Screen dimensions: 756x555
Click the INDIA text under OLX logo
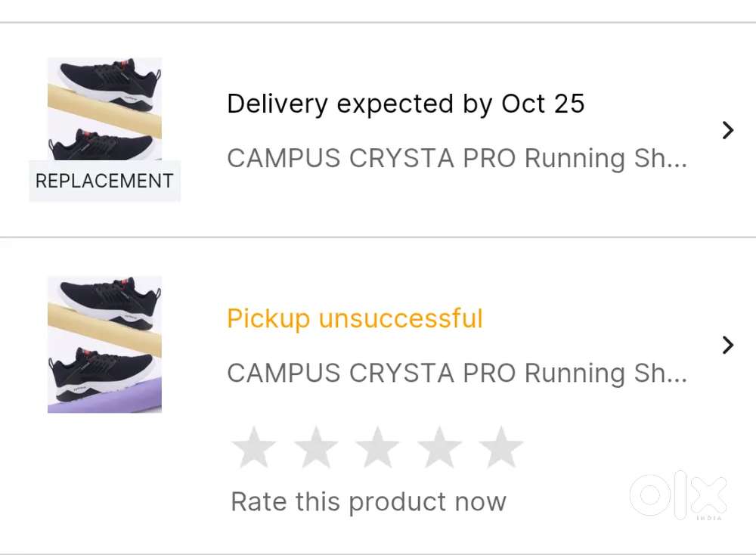point(709,518)
